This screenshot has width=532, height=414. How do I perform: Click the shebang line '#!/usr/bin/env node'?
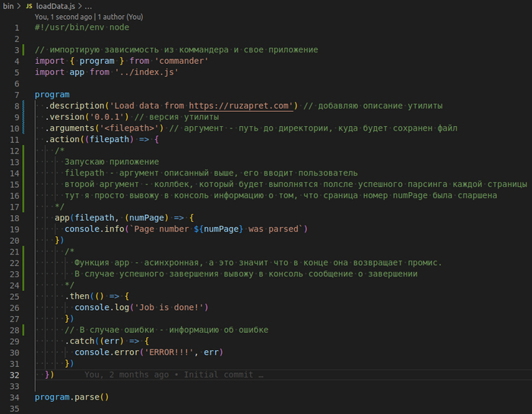tap(81, 27)
